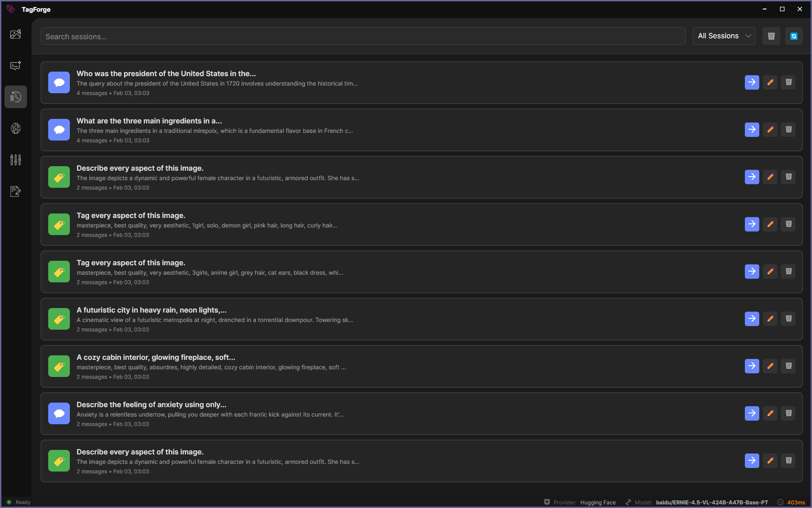Click the Hugging Face icon in the status bar

pyautogui.click(x=547, y=502)
